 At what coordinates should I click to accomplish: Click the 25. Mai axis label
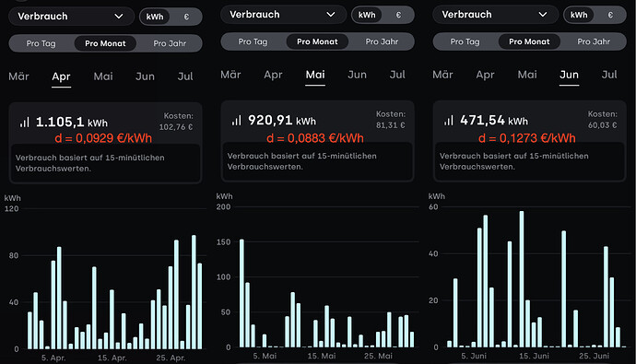pos(378,356)
